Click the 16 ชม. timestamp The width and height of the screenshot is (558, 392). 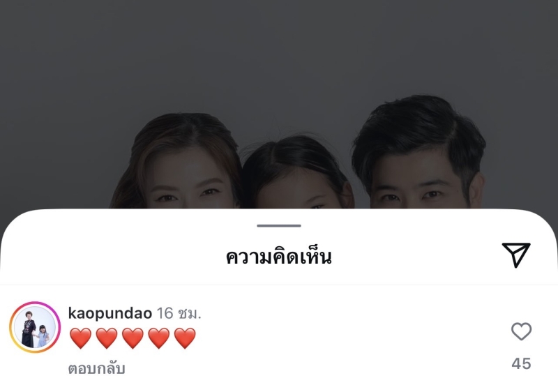179,313
